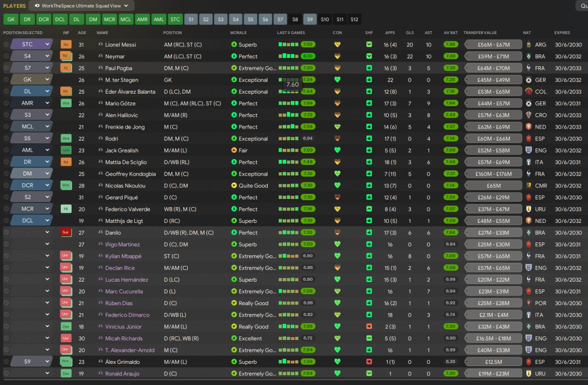Click Mario Götze's Wnt status icon
The height and width of the screenshot is (385, 588).
point(66,103)
